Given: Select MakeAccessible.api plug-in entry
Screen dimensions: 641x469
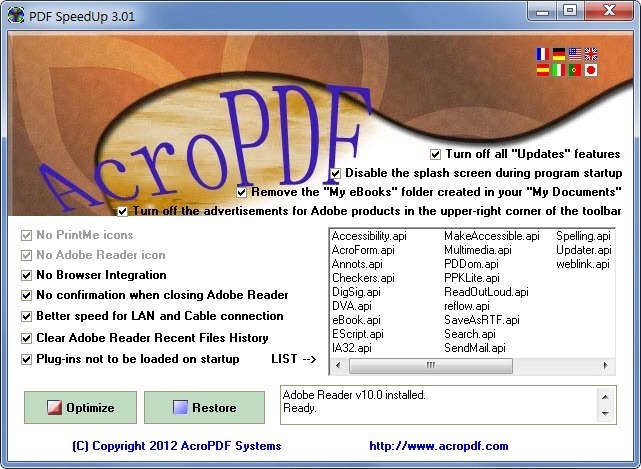Looking at the screenshot, I should coord(492,236).
